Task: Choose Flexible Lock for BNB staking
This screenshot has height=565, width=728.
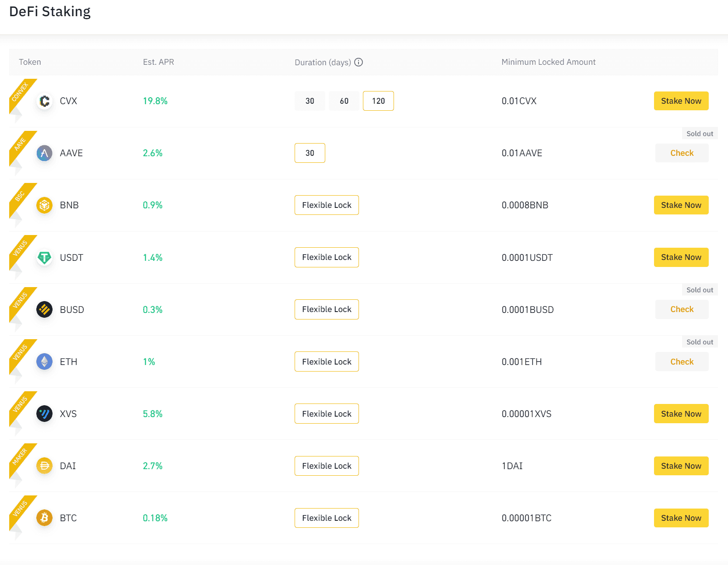Action: pos(327,205)
